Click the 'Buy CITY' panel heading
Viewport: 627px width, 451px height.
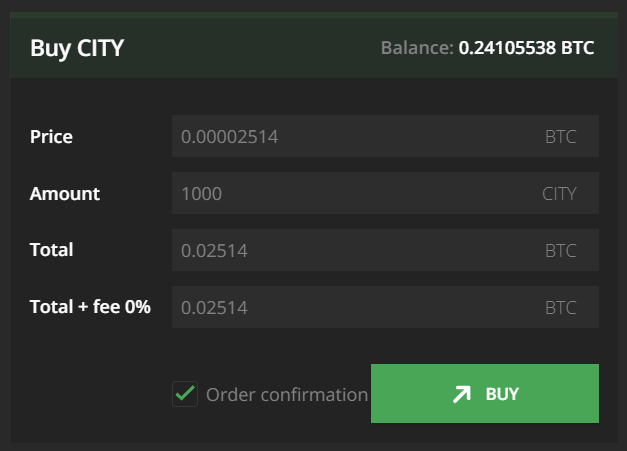coord(77,47)
